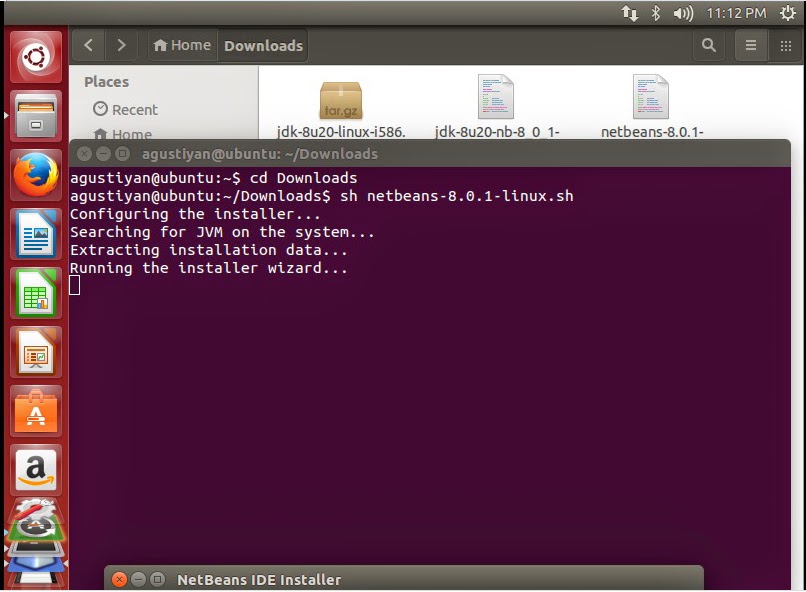Viewport: 806px width, 592px height.
Task: Close the NetBeans IDE Installer window
Action: (x=119, y=580)
